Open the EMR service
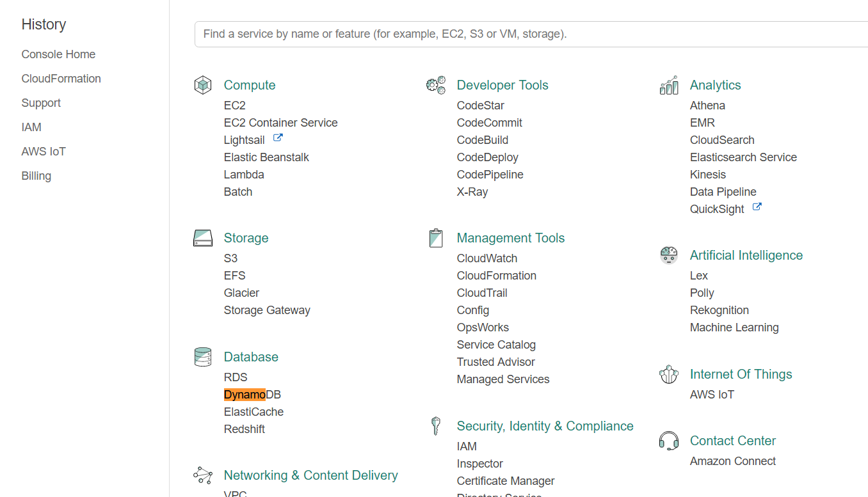 pyautogui.click(x=702, y=123)
